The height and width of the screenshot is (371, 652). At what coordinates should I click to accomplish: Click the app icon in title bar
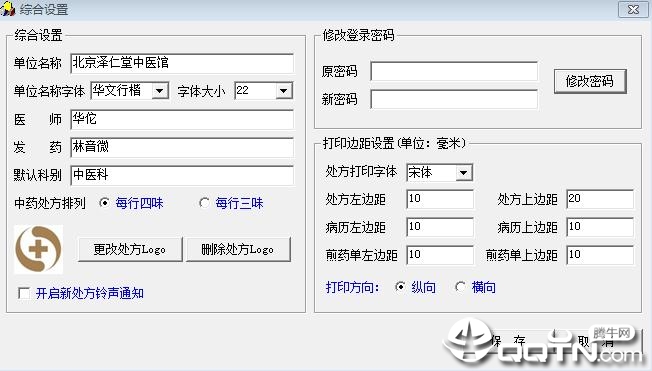point(7,9)
